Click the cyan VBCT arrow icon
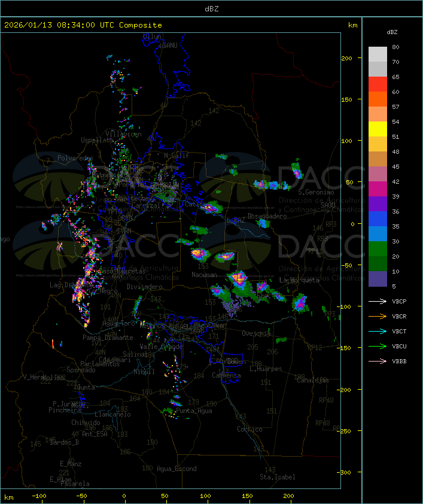The width and height of the screenshot is (423, 504). click(378, 331)
